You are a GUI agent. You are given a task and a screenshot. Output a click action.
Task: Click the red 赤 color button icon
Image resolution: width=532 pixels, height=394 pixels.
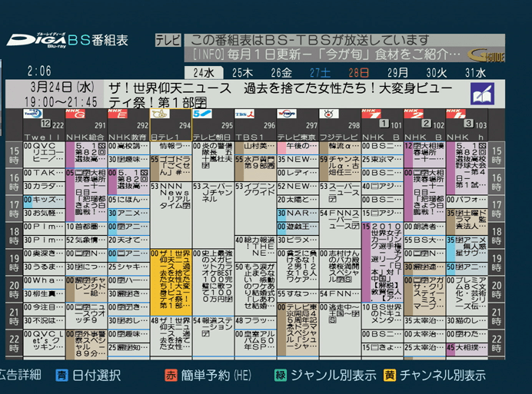pyautogui.click(x=171, y=376)
